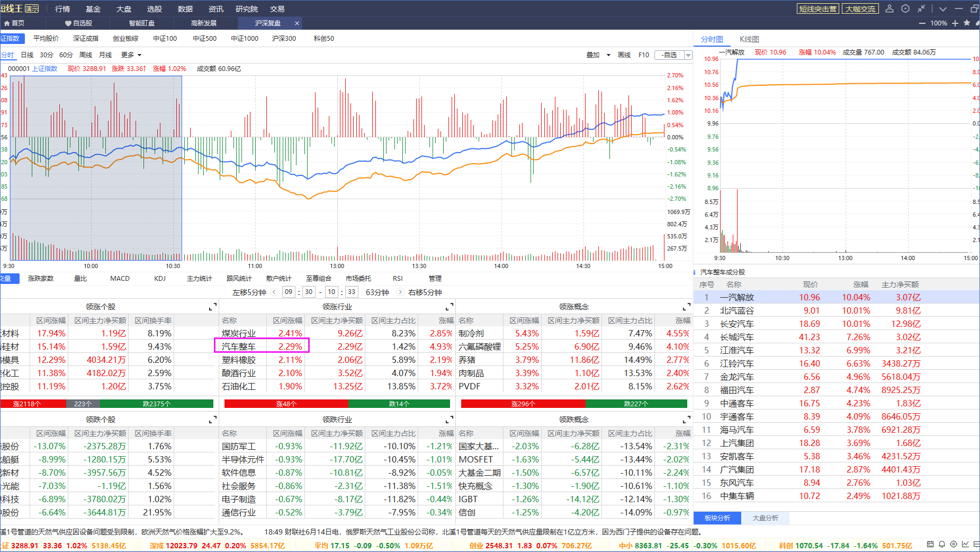Viewport: 980px width, 552px height.
Task: Open the calendar icon in the status bar
Action: coord(930,544)
